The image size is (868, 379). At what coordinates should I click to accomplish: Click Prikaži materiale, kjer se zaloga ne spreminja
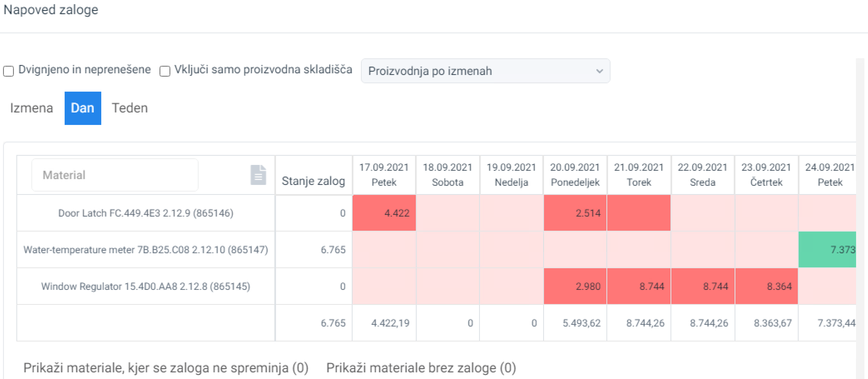point(166,368)
